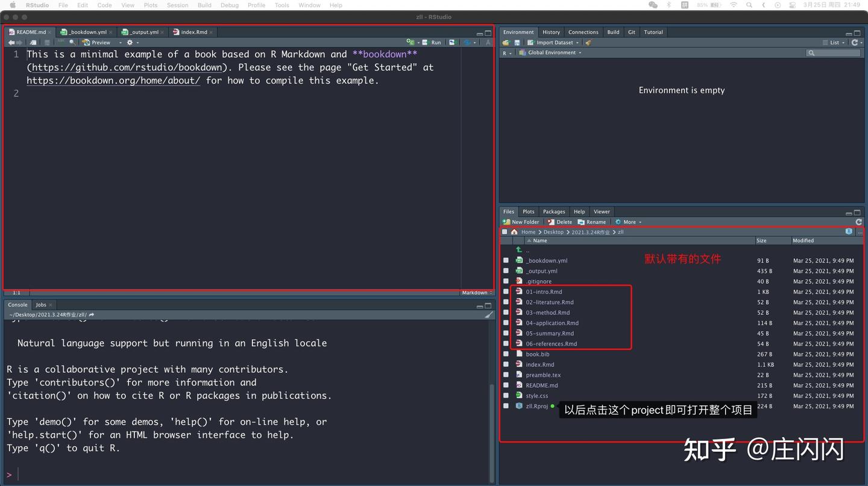The image size is (868, 486).
Task: Check the box next to index.Rmd
Action: tap(506, 364)
